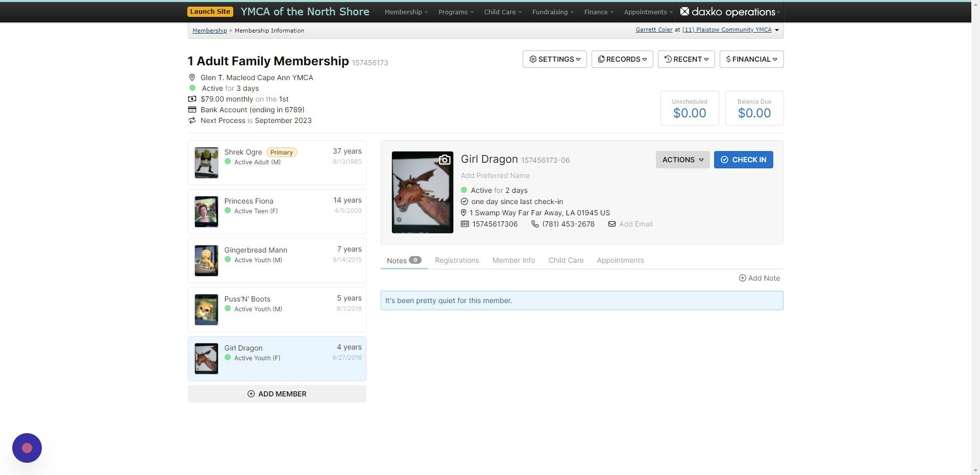Image resolution: width=980 pixels, height=475 pixels.
Task: Expand the Actions dropdown for Girl Dragon
Action: (682, 160)
